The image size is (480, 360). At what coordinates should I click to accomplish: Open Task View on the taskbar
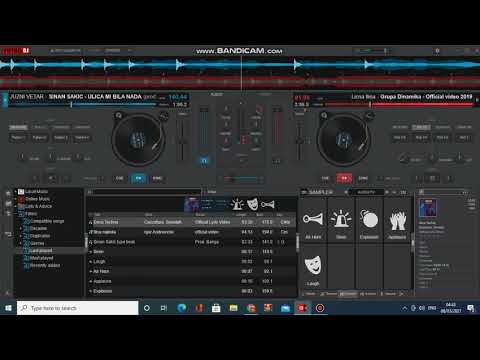coord(164,308)
